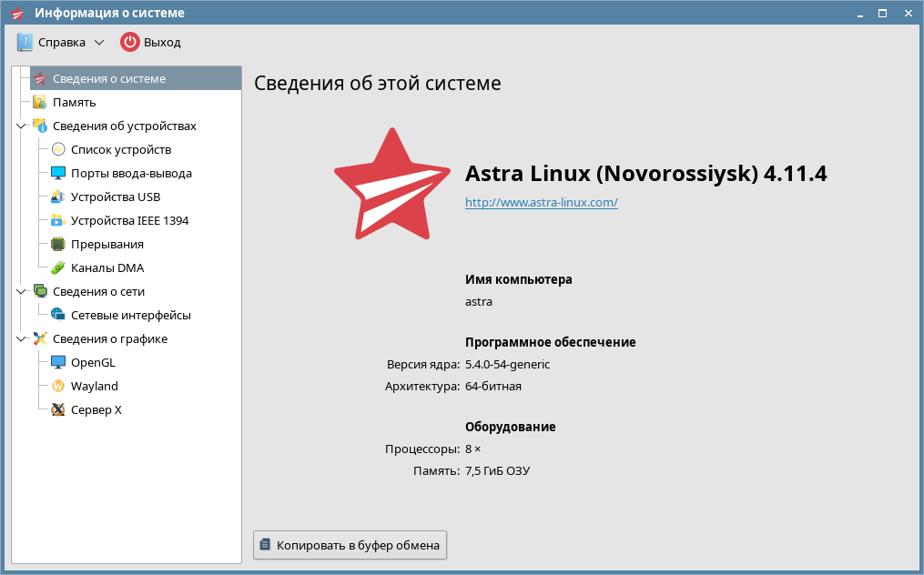Viewport: 924px width, 575px height.
Task: Select the Прерывания entry
Action: (x=107, y=245)
